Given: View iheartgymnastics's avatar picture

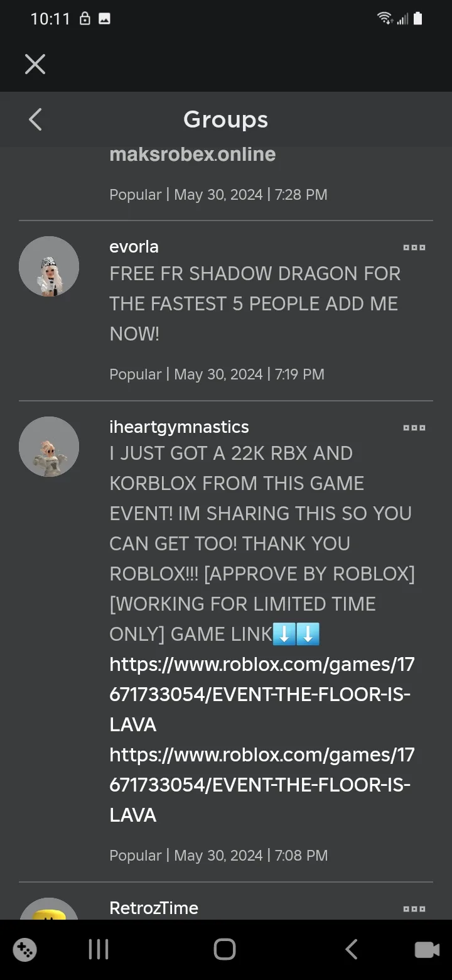Looking at the screenshot, I should [x=49, y=447].
